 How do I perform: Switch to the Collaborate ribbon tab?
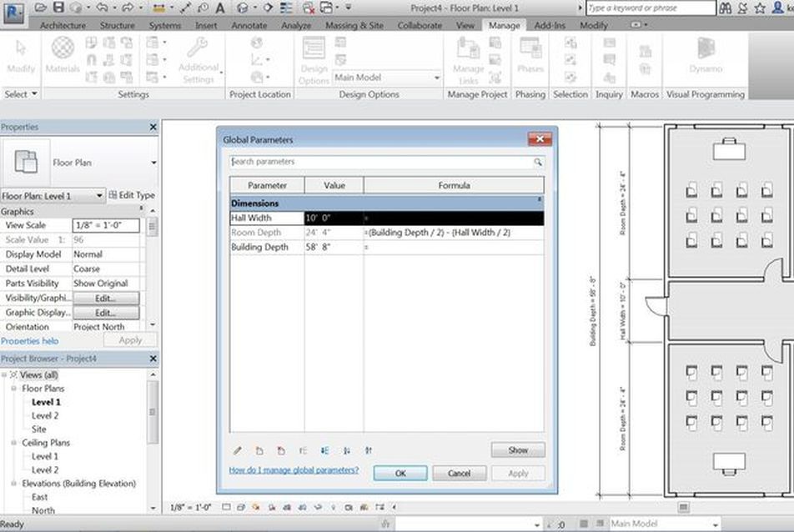[x=420, y=25]
